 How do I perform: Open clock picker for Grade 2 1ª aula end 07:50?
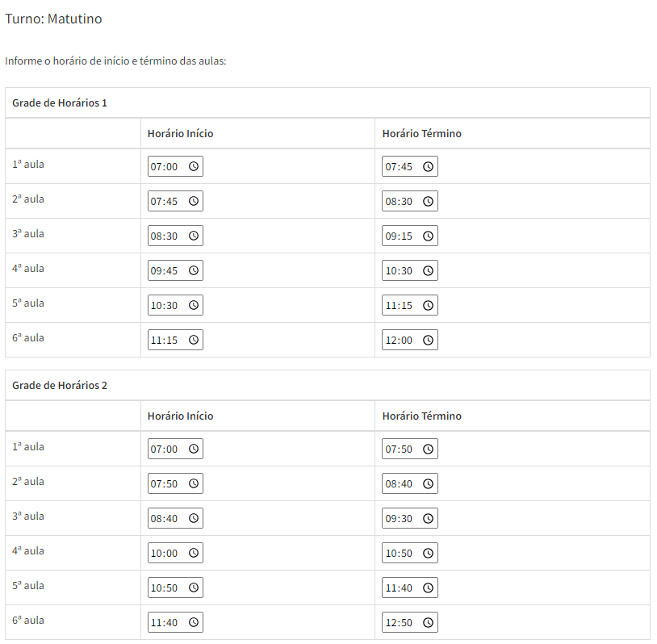point(428,449)
